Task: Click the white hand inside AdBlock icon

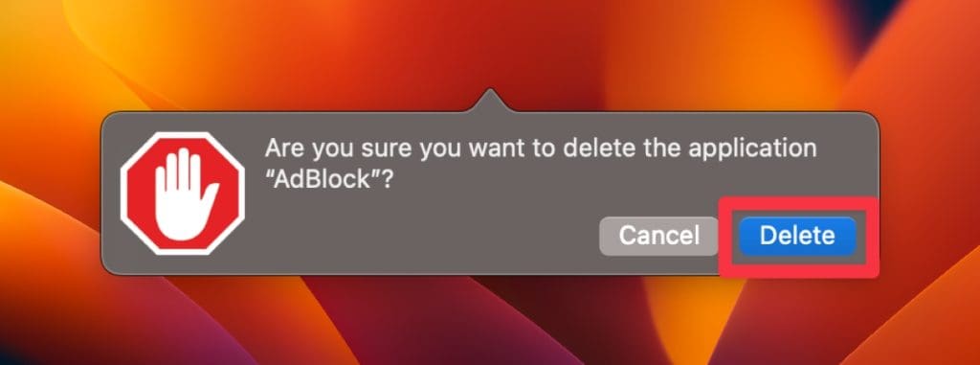Action: tap(185, 194)
